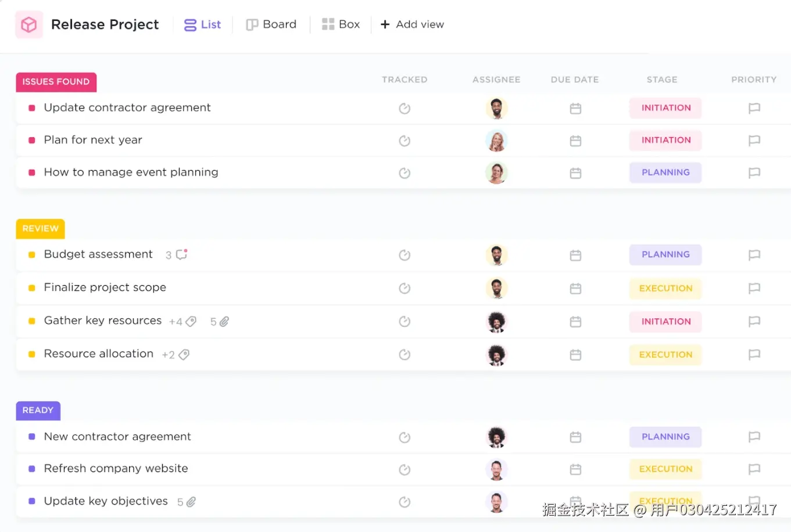Open the attachments on Update key objectives
This screenshot has height=532, width=791.
(192, 501)
